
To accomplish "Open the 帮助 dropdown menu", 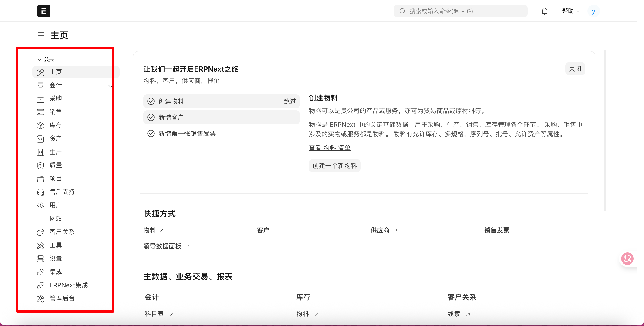I will point(571,11).
